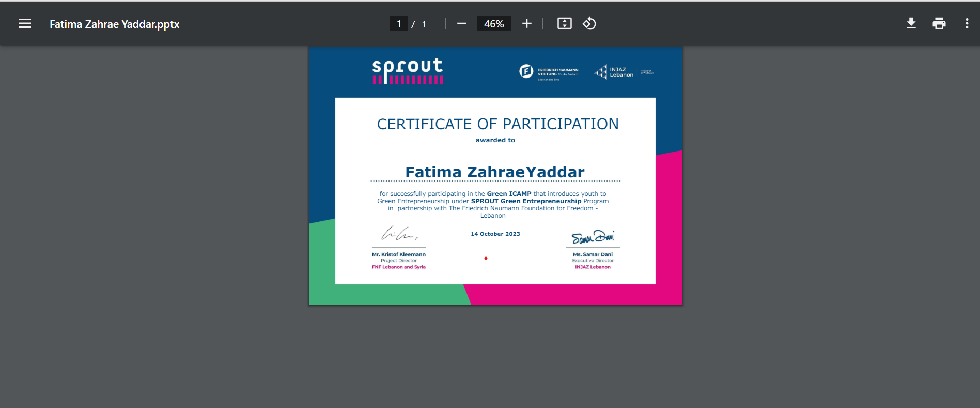Click the pink INJAZ Lebanon text under signature

(593, 267)
